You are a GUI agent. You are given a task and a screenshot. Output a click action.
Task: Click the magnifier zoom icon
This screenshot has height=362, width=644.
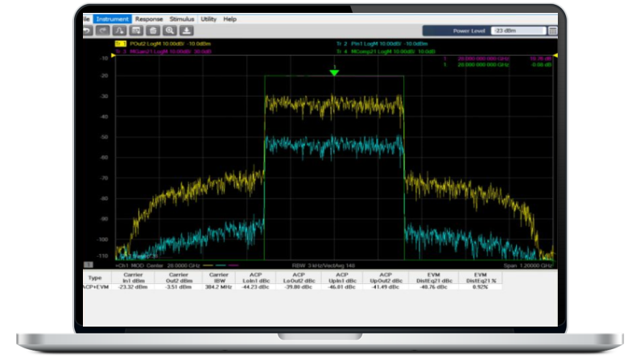click(x=169, y=30)
